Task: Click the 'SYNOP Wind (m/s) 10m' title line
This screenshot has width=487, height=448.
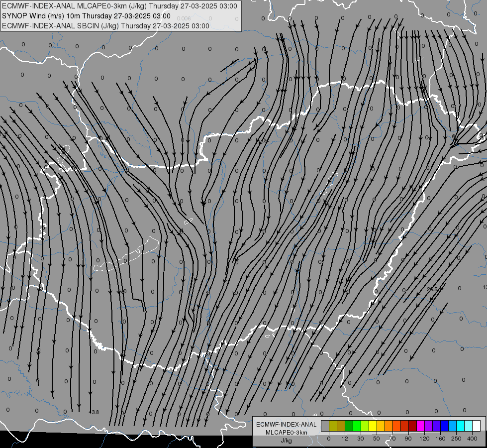Action: 87,16
